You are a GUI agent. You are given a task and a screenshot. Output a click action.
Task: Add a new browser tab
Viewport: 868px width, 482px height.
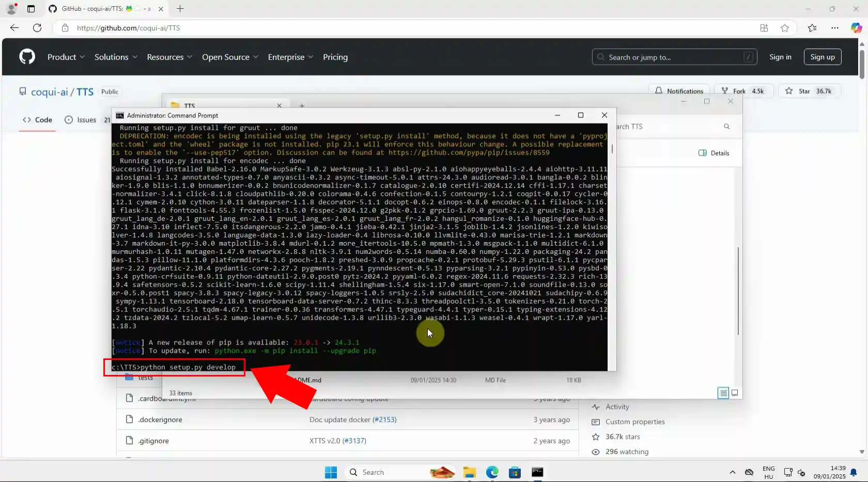point(180,9)
